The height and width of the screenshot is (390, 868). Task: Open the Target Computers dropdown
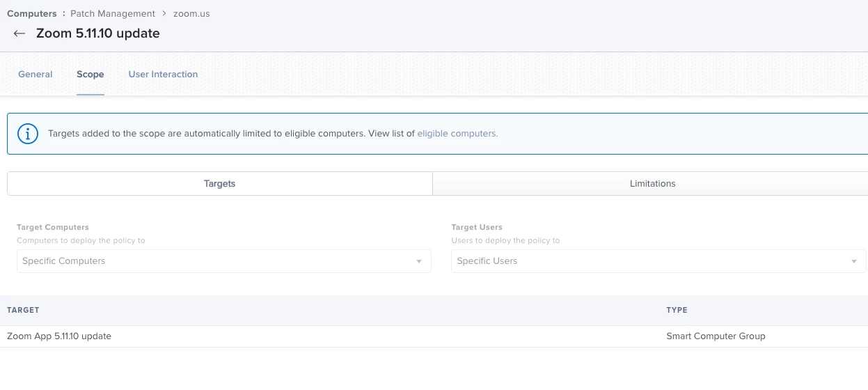click(x=224, y=261)
